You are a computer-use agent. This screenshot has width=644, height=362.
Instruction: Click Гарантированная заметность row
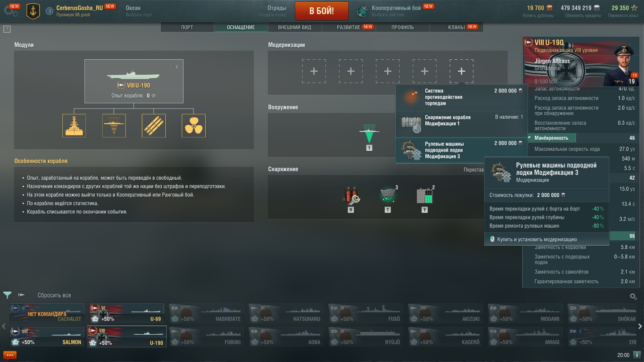pos(584,282)
